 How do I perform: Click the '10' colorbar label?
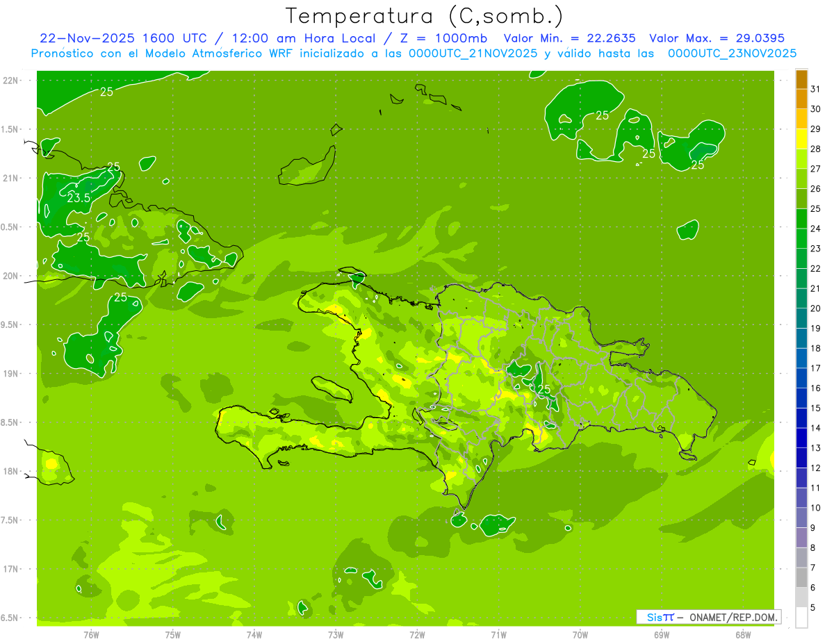coord(816,508)
